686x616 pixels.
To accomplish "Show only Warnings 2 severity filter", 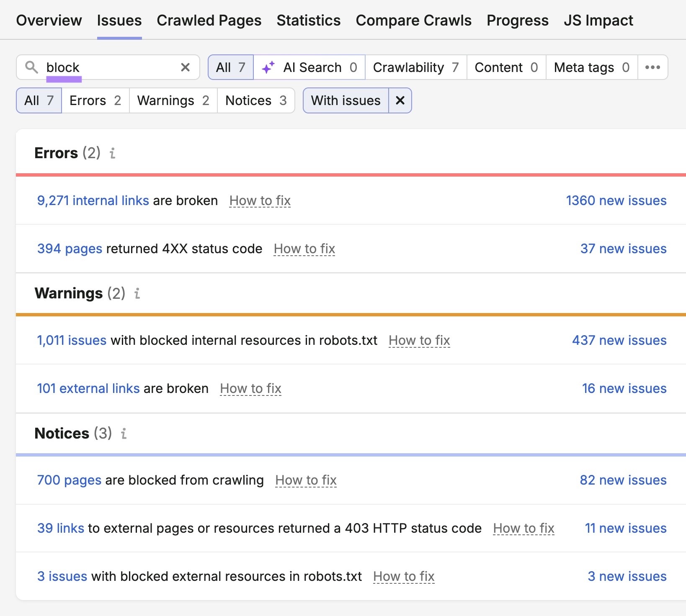I will 173,100.
